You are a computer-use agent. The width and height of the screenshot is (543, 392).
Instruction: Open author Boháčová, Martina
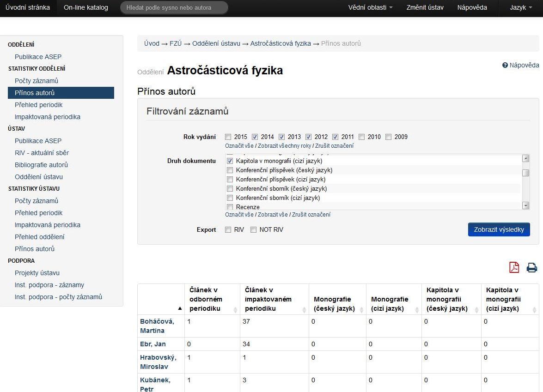(x=157, y=326)
